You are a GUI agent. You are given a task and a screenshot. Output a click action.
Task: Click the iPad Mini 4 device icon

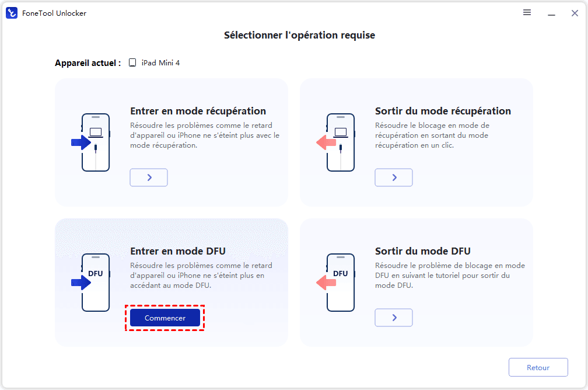pos(132,62)
